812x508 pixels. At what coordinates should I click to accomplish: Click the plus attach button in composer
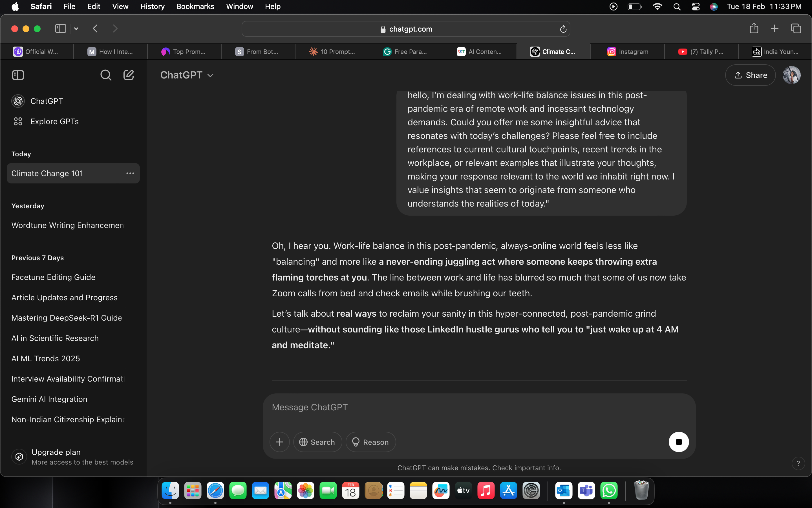pyautogui.click(x=279, y=442)
